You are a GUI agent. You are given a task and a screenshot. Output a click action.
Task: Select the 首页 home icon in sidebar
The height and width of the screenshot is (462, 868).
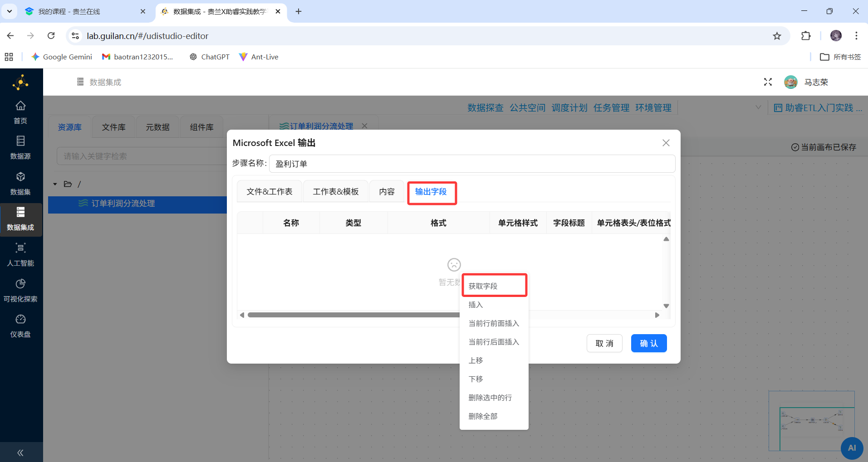pos(20,111)
